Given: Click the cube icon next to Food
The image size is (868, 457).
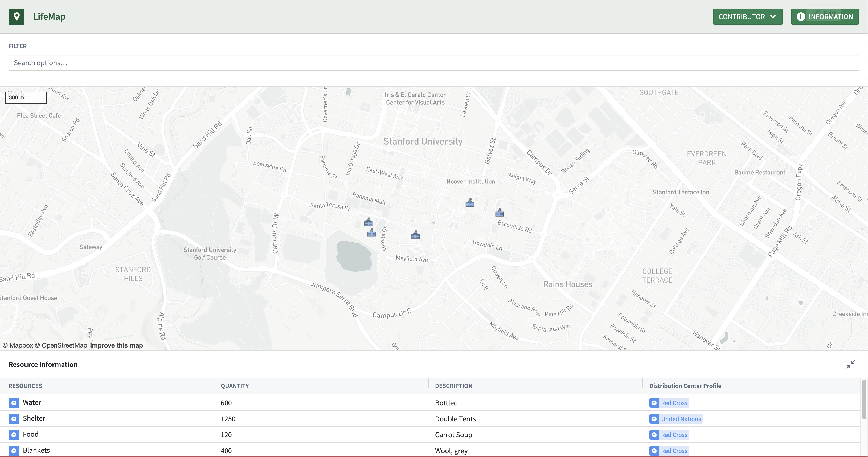Looking at the screenshot, I should pyautogui.click(x=14, y=434).
